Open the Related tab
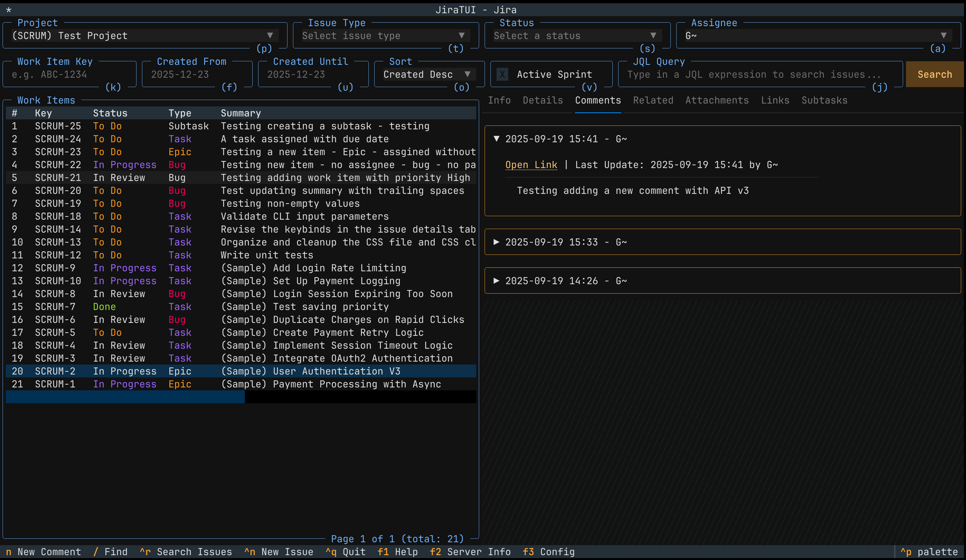The height and width of the screenshot is (560, 966). click(x=653, y=100)
